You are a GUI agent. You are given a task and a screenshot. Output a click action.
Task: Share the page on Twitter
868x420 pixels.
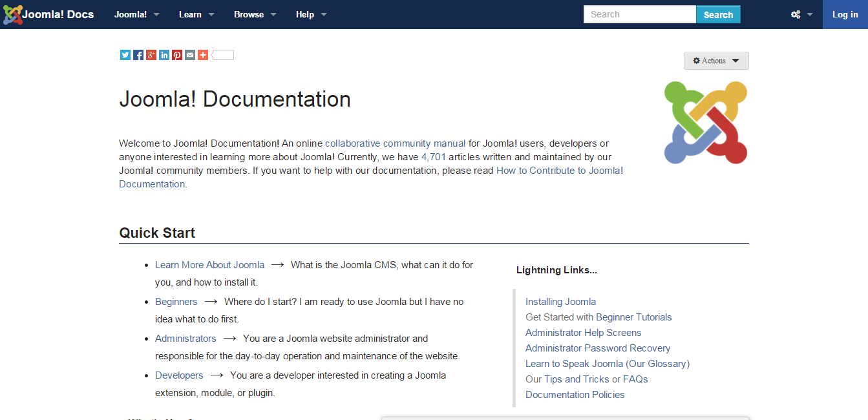pyautogui.click(x=125, y=55)
